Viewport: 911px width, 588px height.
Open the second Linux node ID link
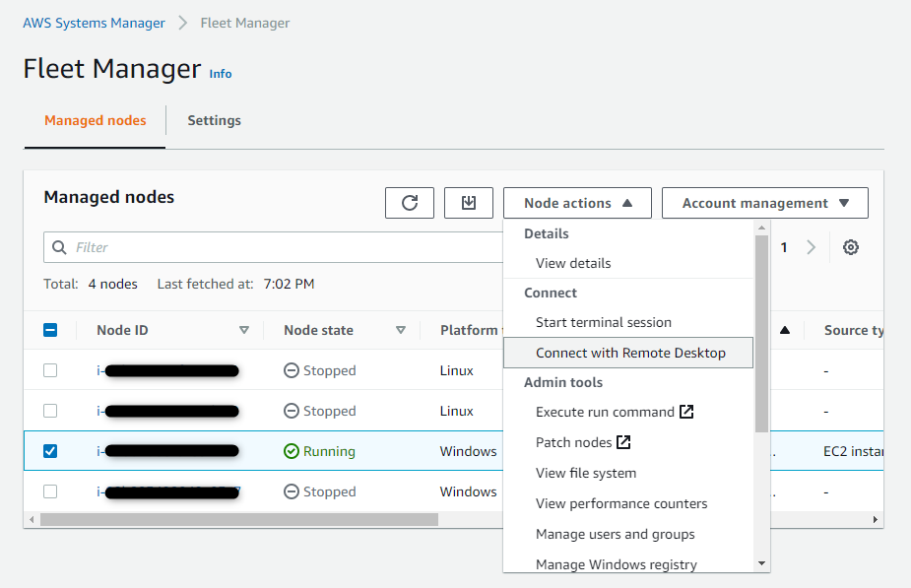coord(167,411)
